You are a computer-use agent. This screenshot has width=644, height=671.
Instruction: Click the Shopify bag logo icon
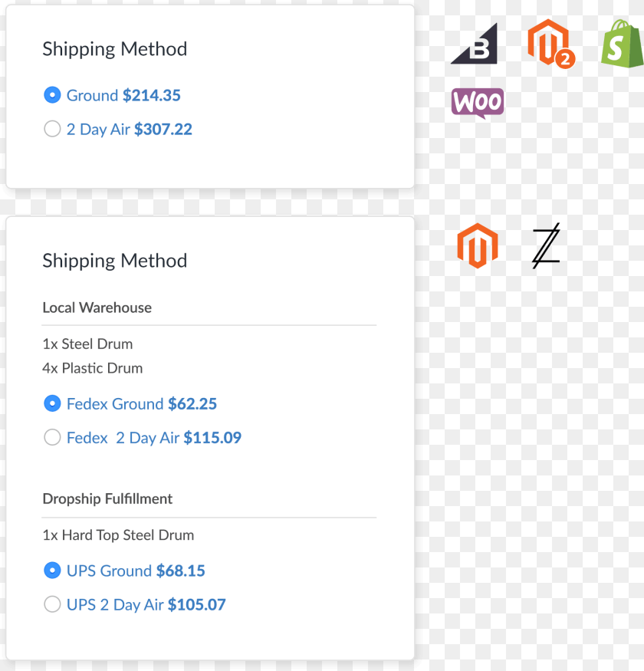pos(623,43)
